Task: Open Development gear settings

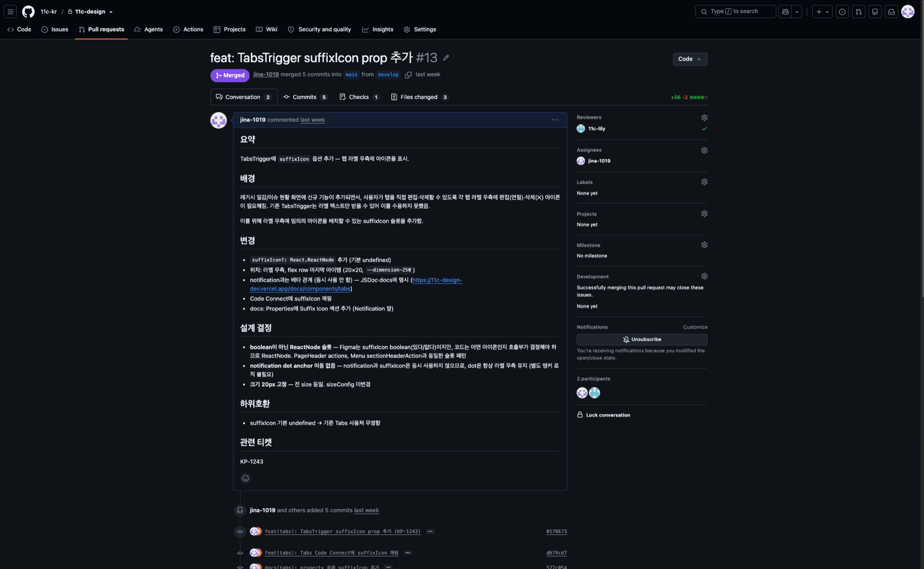Action: pyautogui.click(x=704, y=277)
